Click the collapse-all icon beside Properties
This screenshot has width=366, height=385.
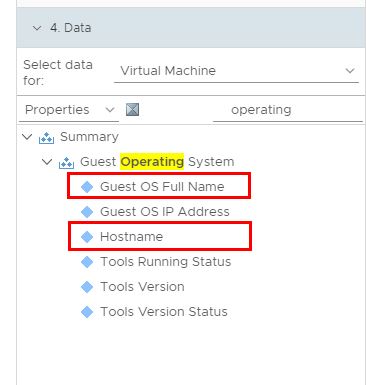[132, 109]
